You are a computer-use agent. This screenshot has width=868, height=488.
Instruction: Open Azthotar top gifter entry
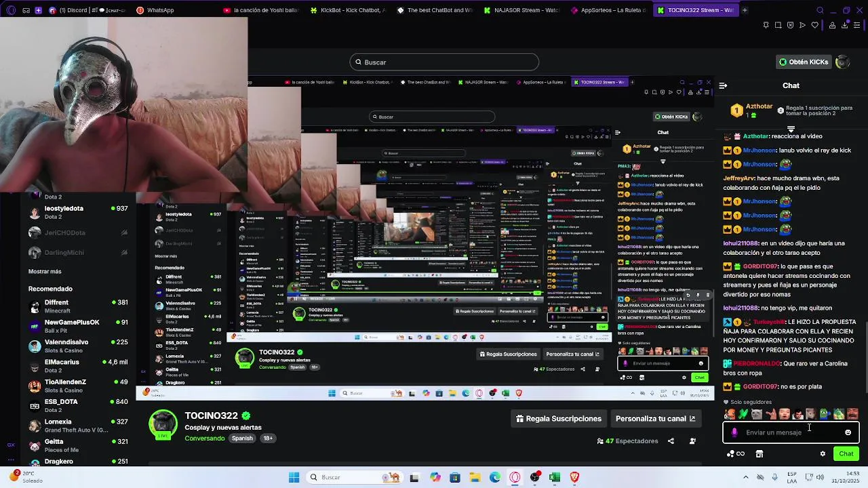(x=753, y=110)
